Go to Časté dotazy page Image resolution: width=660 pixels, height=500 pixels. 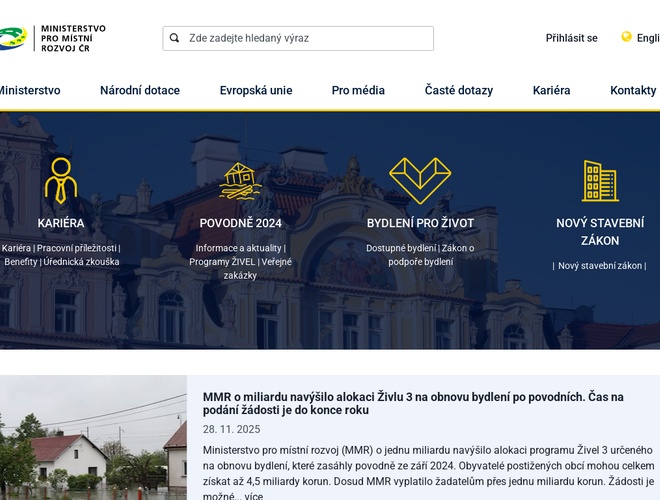pos(458,90)
